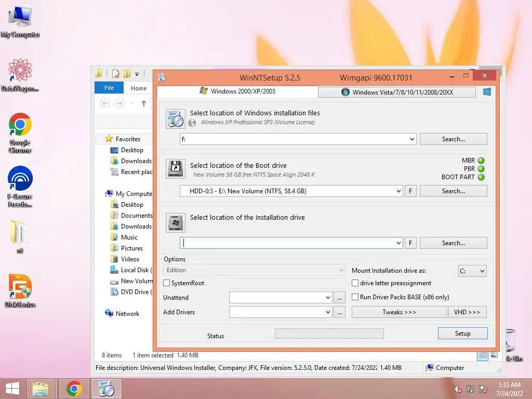Open the disabled Edition dropdown
532x399 pixels.
pyautogui.click(x=254, y=270)
